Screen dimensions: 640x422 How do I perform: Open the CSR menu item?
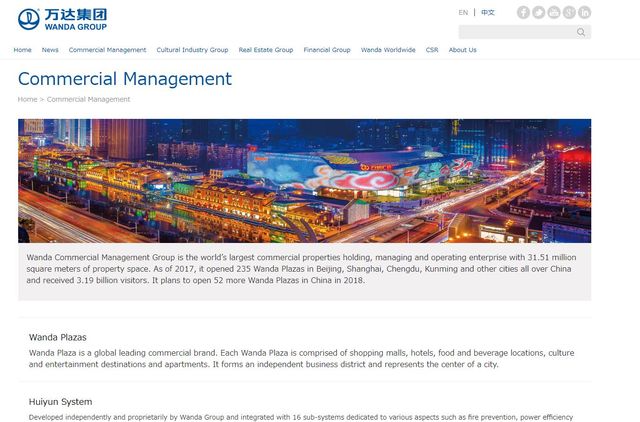tap(432, 50)
